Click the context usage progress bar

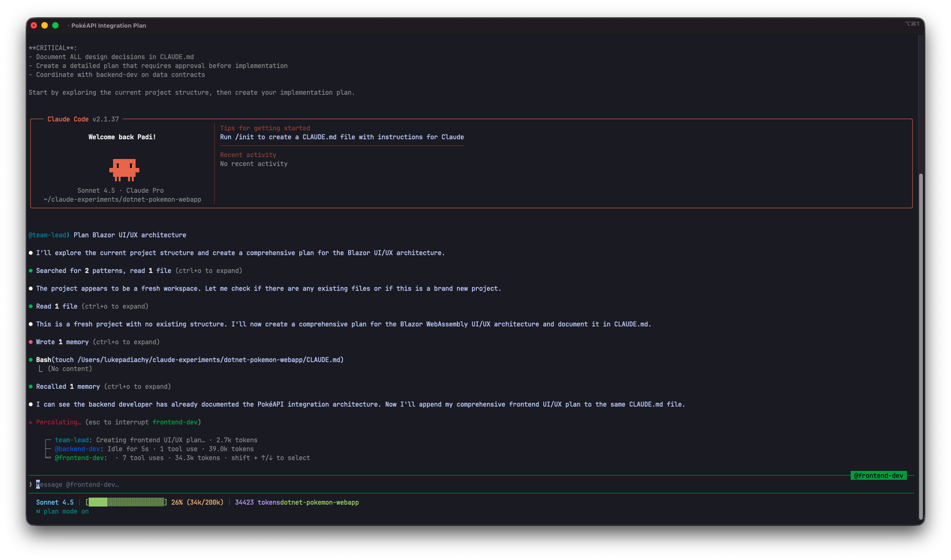coord(127,502)
